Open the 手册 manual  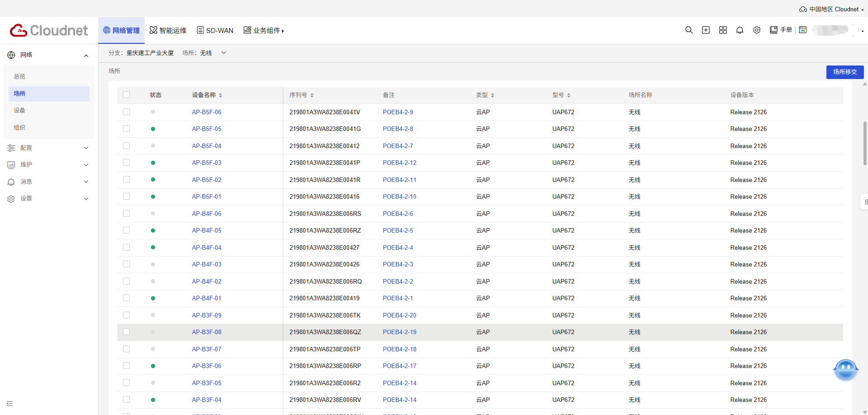pos(781,30)
